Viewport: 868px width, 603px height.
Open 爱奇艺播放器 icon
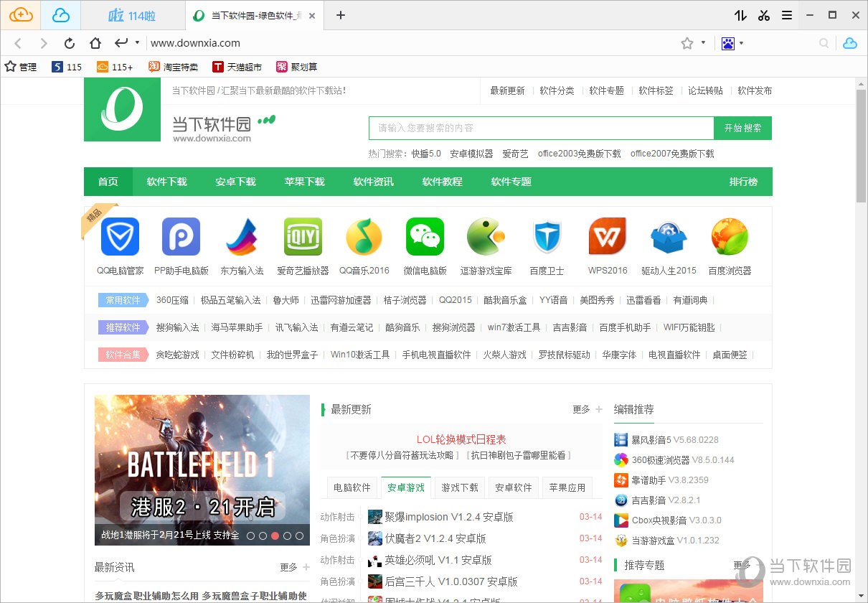(x=303, y=237)
